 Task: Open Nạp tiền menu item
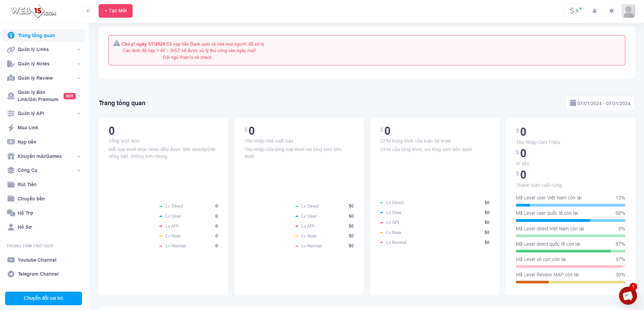44,142
